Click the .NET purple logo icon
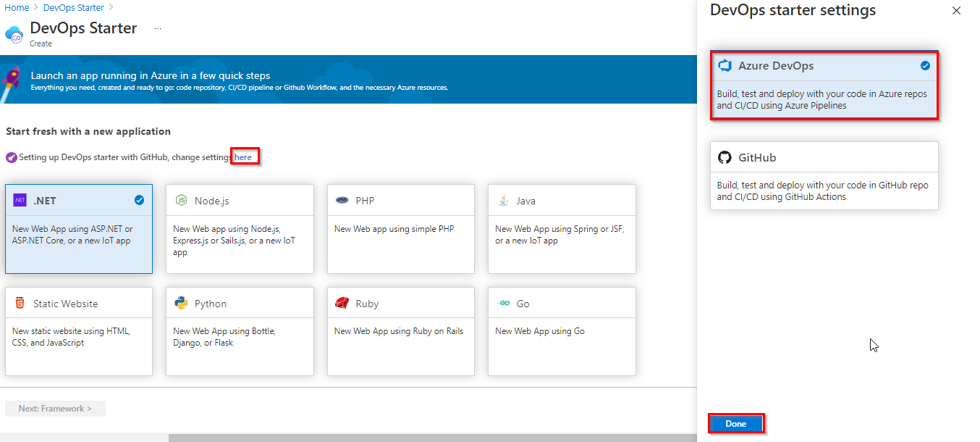The height and width of the screenshot is (442, 980). 20,200
